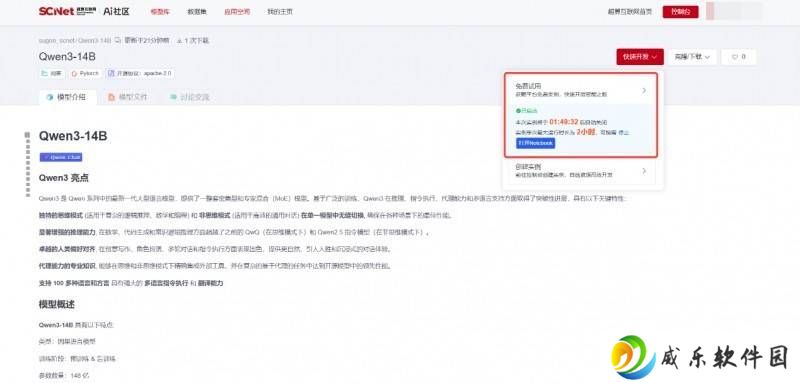Click the 01:49:32 countdown timer text
The height and width of the screenshot is (383, 800).
pos(564,122)
